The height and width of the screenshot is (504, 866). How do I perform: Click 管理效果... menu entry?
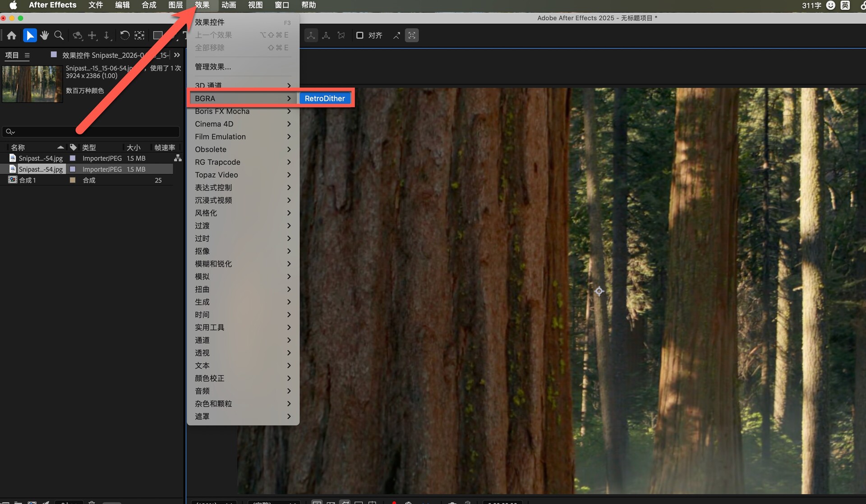pyautogui.click(x=213, y=67)
